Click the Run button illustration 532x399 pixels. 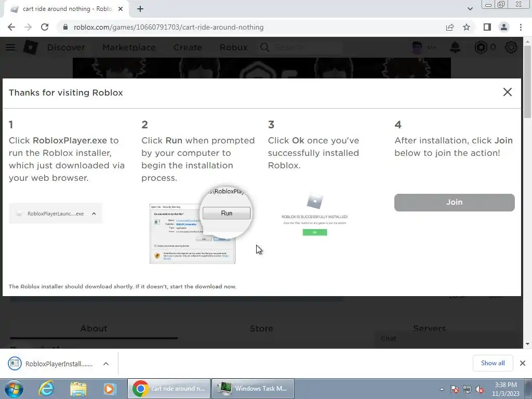tap(227, 213)
